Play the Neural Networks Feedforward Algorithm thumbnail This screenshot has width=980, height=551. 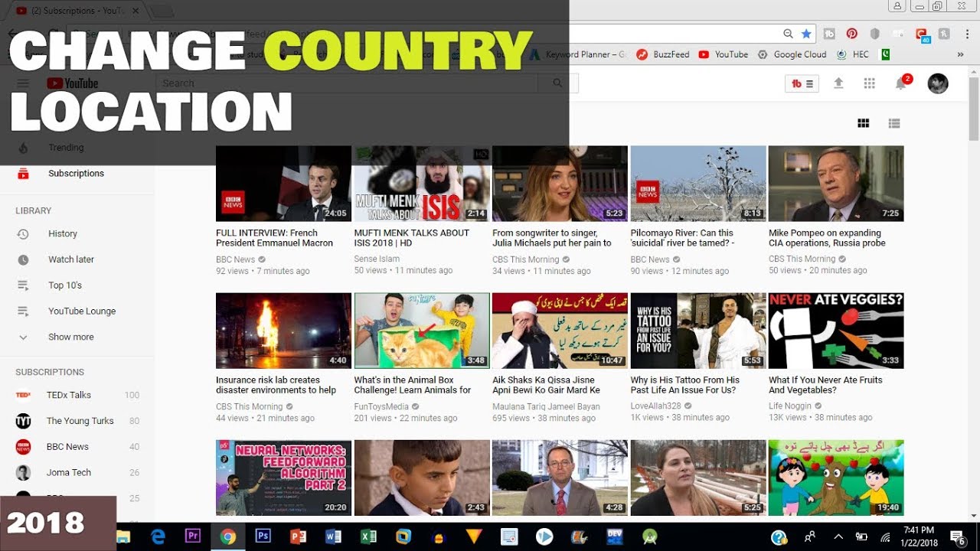(283, 478)
